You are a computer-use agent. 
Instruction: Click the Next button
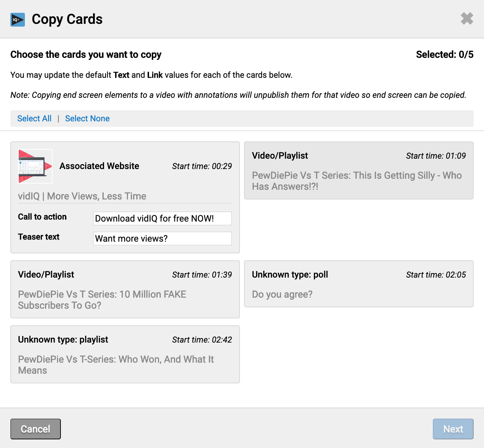point(453,429)
